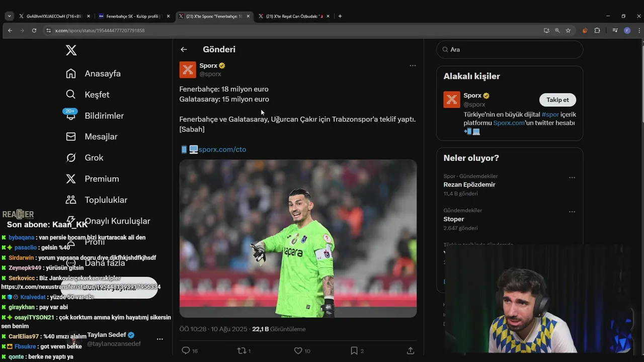The width and height of the screenshot is (644, 362).
Task: Open Stoper trending topic
Action: pos(454,219)
